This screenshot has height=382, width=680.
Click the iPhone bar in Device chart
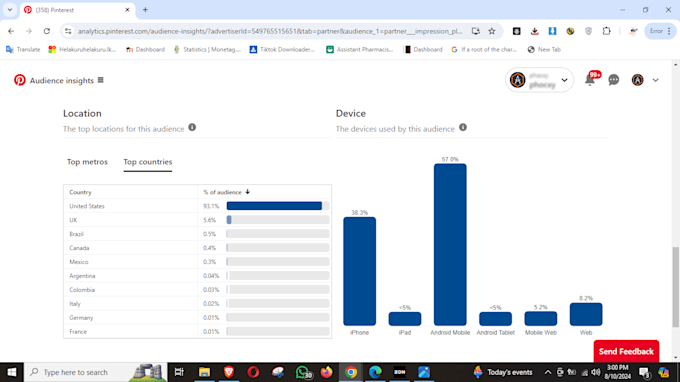pyautogui.click(x=360, y=271)
